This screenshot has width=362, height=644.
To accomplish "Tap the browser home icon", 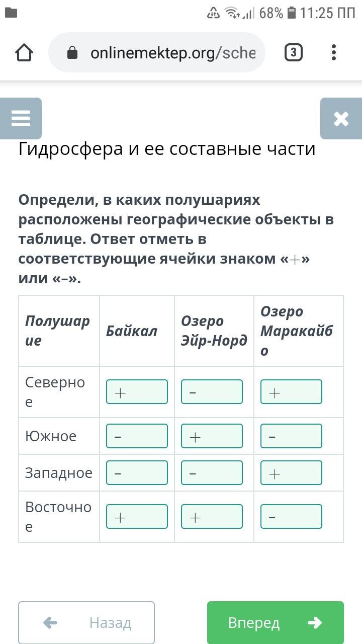I will click(x=24, y=53).
